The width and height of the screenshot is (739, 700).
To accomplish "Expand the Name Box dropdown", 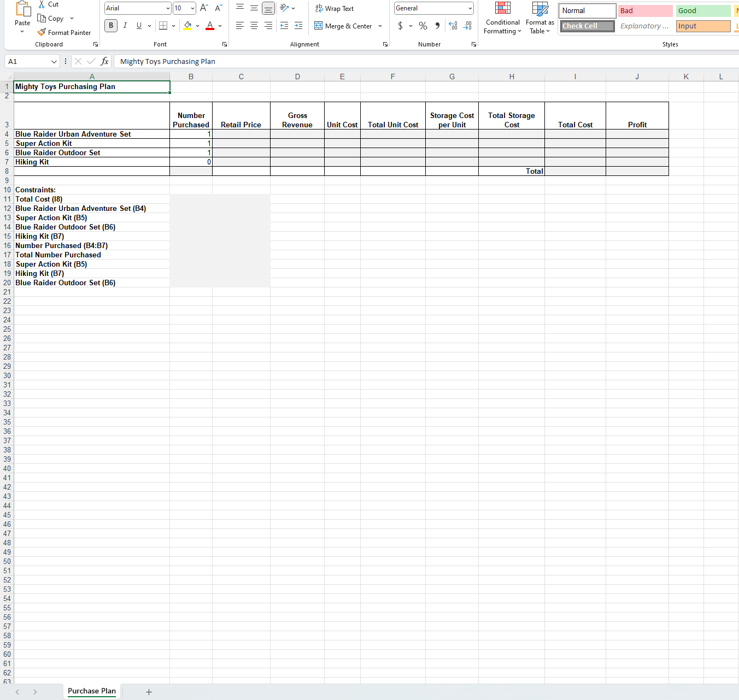I will pos(54,61).
